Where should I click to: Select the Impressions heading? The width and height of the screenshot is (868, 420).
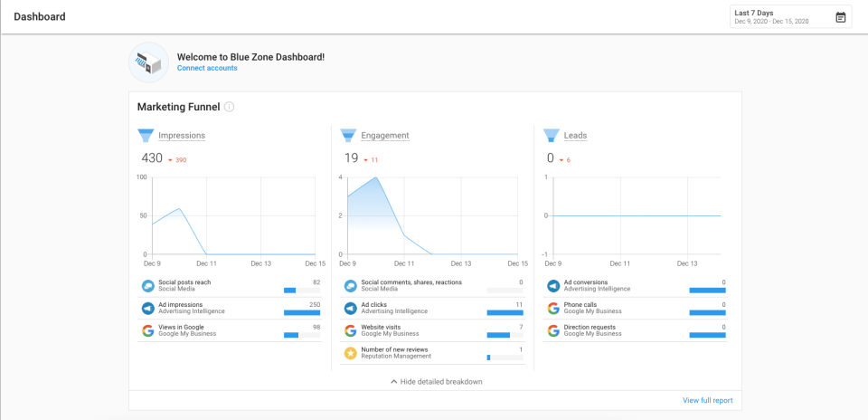[182, 136]
